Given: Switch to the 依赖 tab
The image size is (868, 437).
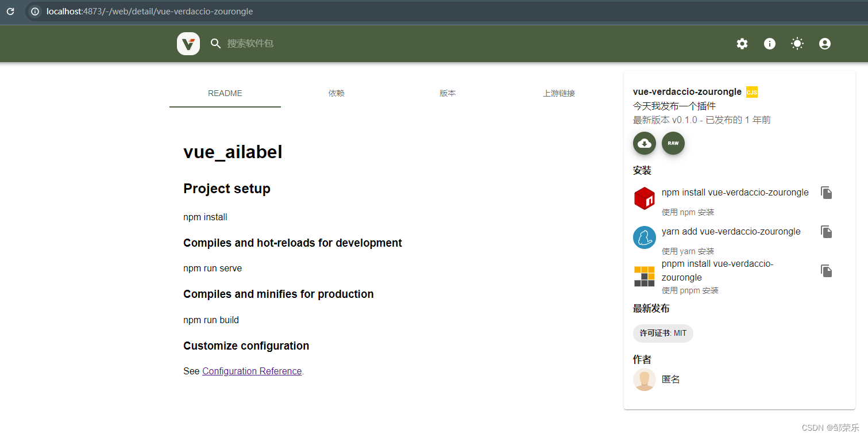Looking at the screenshot, I should (x=337, y=93).
